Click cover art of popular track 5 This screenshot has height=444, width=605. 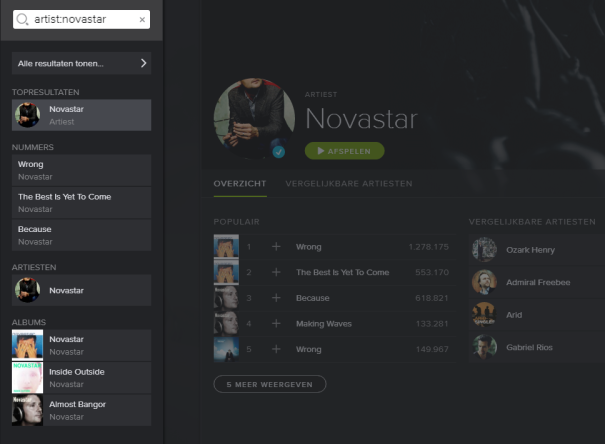tap(226, 349)
